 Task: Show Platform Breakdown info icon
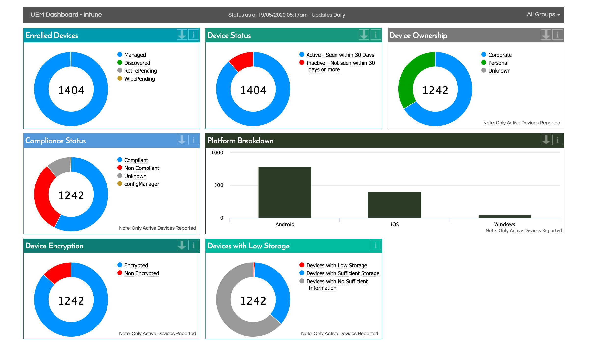click(558, 140)
